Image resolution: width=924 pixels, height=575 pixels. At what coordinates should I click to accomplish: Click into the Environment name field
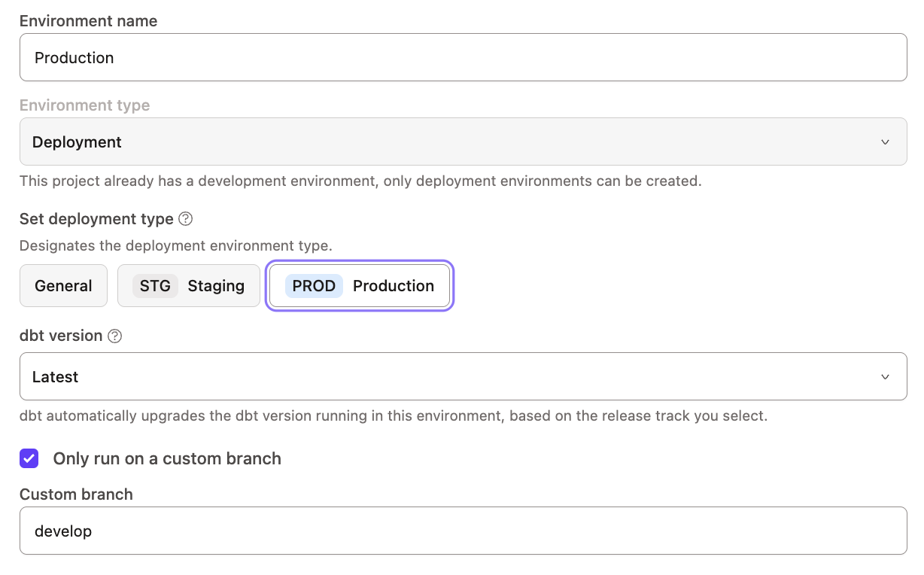click(462, 57)
